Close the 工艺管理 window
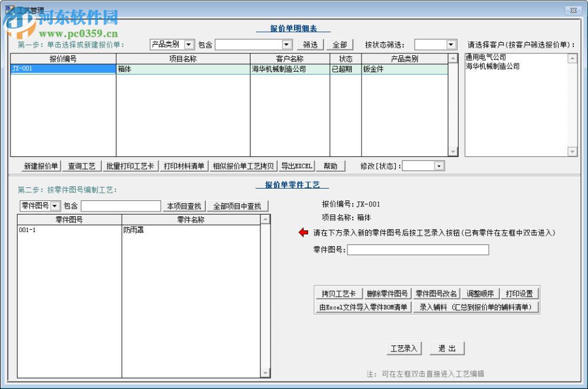Image resolution: width=588 pixels, height=389 pixels. click(573, 11)
